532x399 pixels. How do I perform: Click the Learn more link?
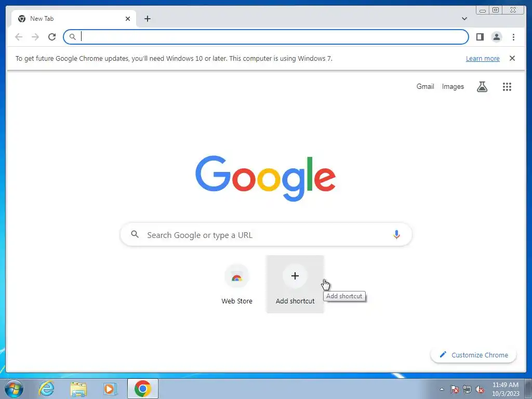click(483, 58)
